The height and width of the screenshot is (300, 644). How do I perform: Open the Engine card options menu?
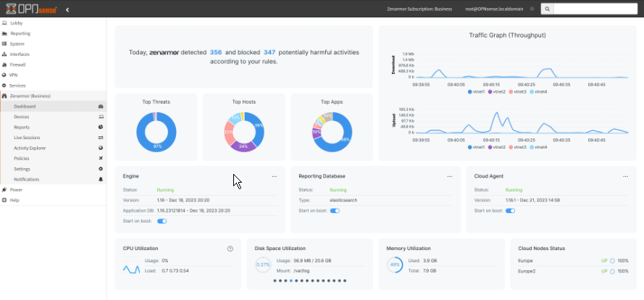tap(274, 176)
